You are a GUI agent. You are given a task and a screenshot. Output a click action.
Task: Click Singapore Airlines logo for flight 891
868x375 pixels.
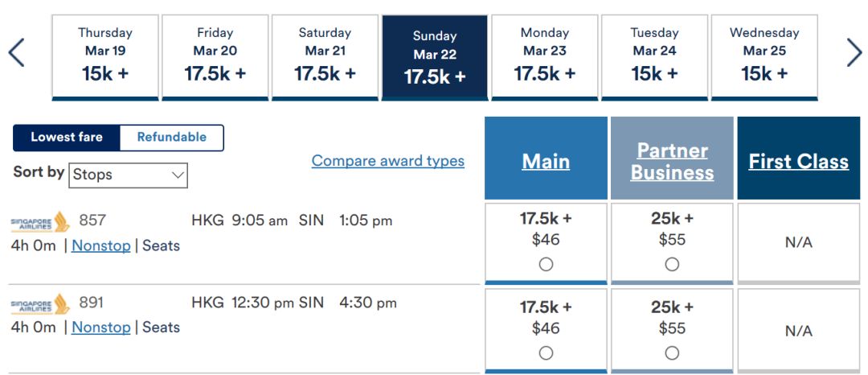tap(40, 304)
